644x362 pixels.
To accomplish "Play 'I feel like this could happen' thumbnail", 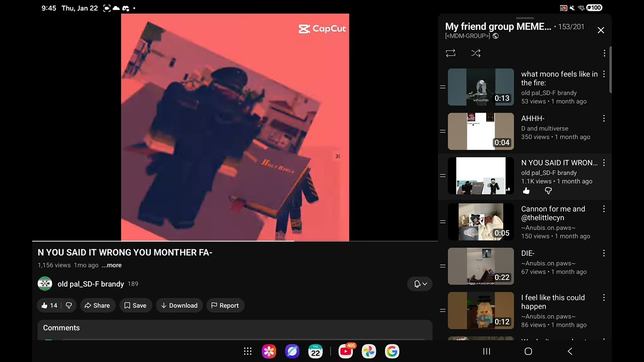I will point(481,310).
